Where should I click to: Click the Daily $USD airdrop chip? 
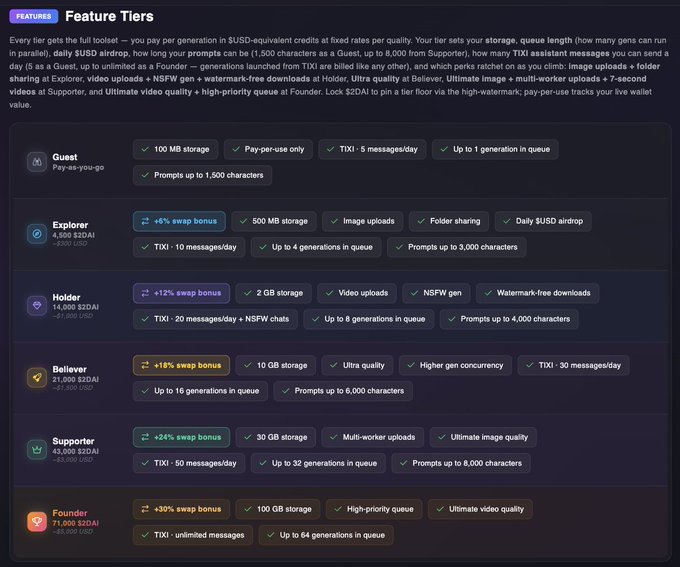[543, 221]
